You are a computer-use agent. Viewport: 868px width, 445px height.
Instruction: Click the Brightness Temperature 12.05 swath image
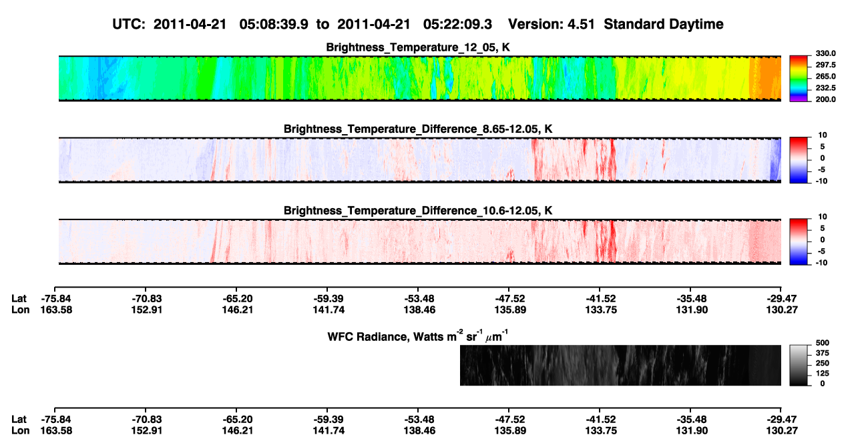420,79
